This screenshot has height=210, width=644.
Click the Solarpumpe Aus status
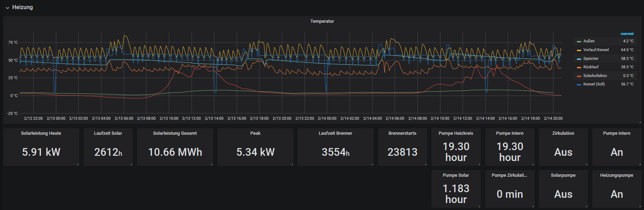(x=563, y=194)
